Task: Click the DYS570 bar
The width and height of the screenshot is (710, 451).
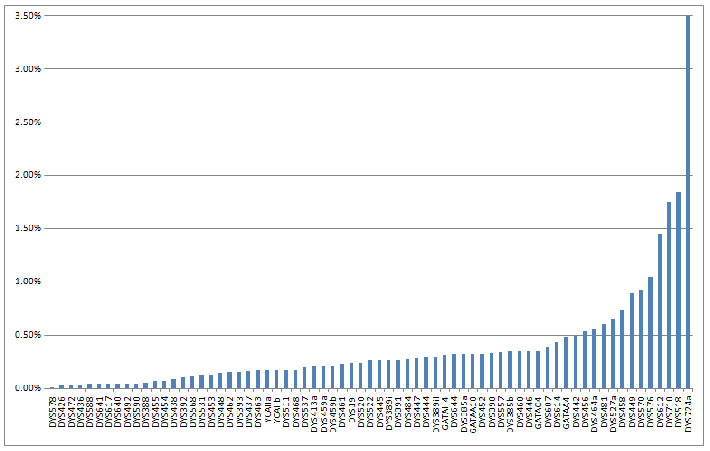Action: pos(641,339)
